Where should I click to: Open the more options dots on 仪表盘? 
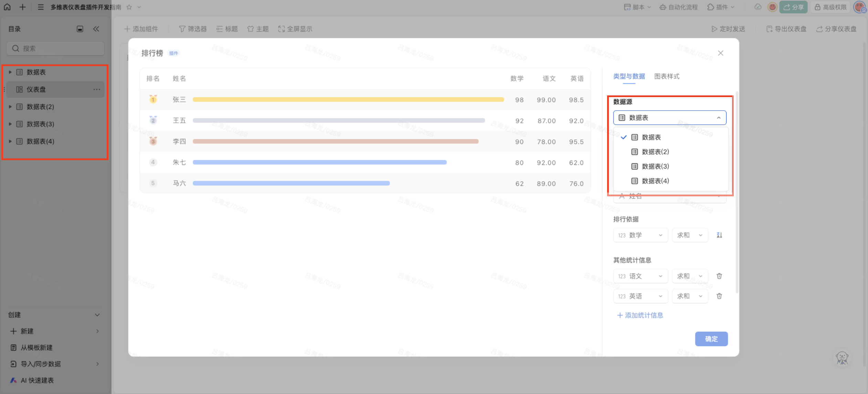[97, 90]
